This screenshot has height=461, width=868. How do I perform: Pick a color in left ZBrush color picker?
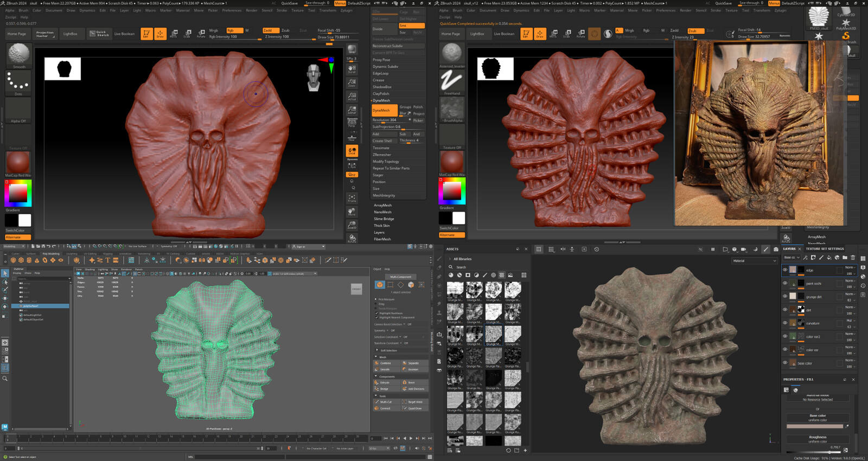[18, 193]
